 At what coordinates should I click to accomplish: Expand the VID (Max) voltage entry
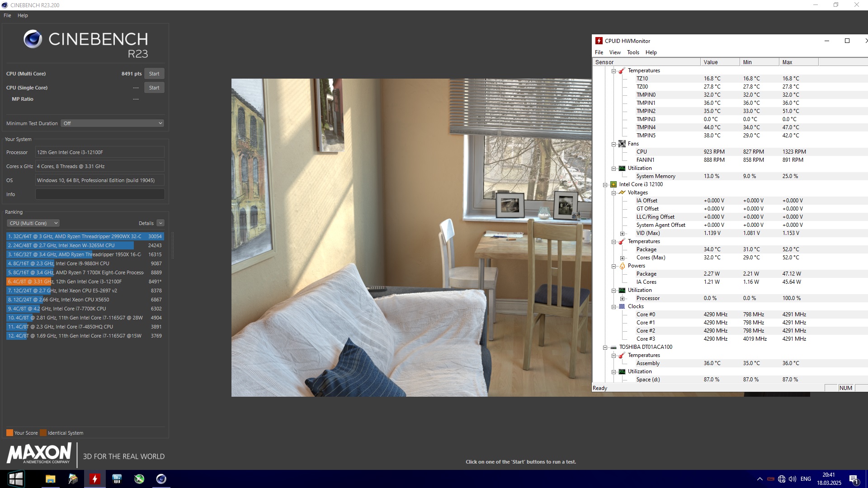pyautogui.click(x=622, y=234)
